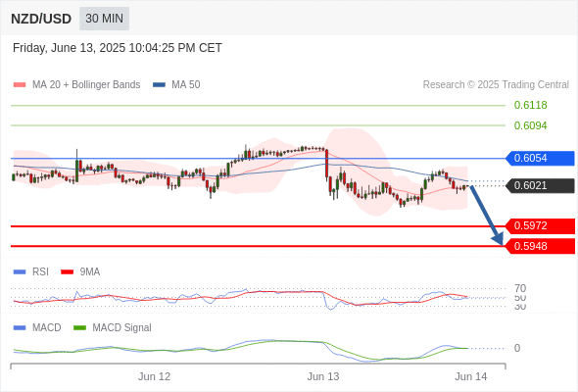Click the green MACD Signal legend swatch
Image resolution: width=578 pixels, height=392 pixels.
click(80, 328)
